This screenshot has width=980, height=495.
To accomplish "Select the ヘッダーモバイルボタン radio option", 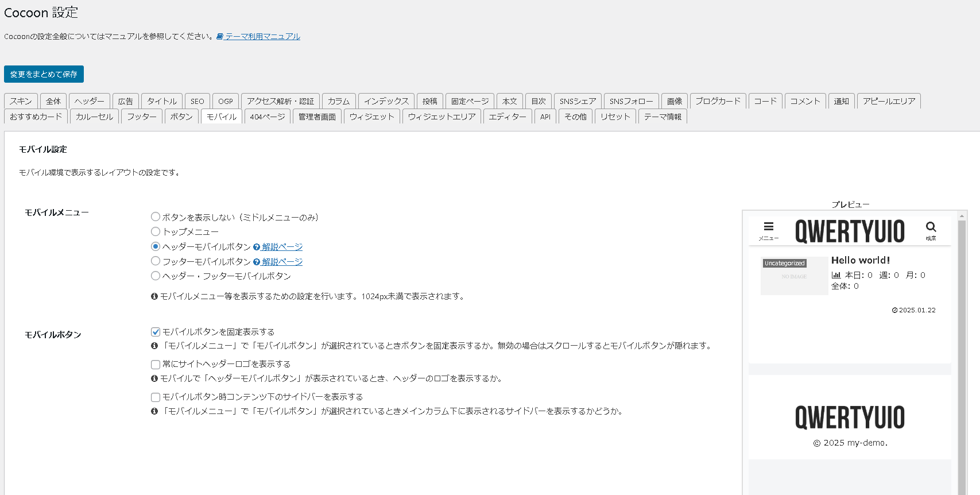I will [156, 246].
